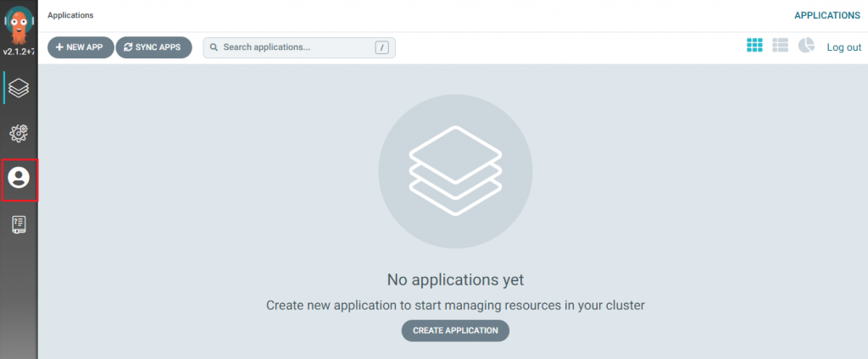Open Documentation via the book sidebar icon

tap(19, 224)
